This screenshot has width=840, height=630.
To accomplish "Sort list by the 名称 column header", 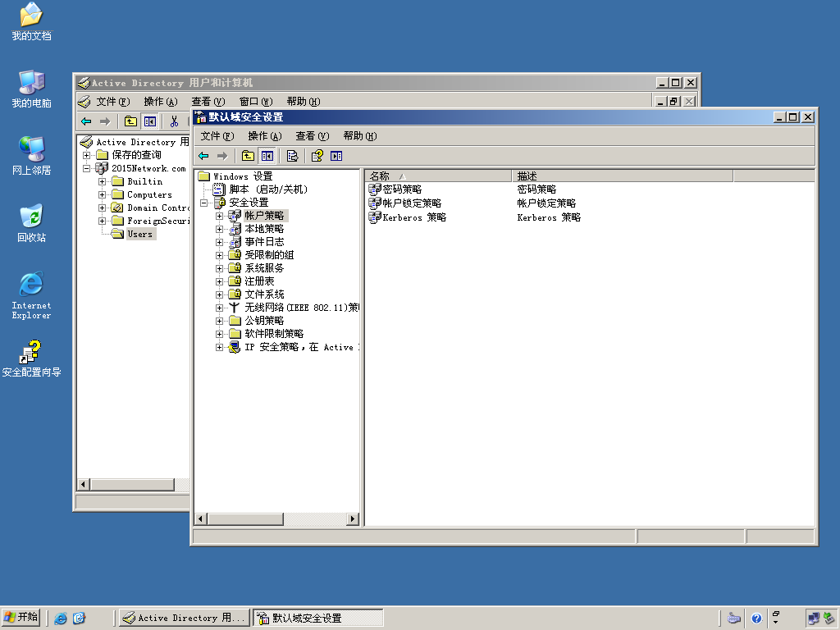I will pyautogui.click(x=438, y=176).
